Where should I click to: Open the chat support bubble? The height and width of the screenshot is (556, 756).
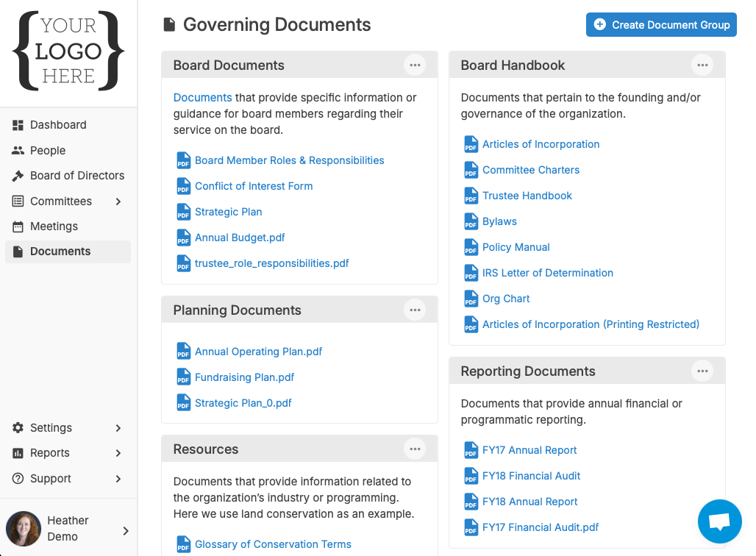[719, 521]
